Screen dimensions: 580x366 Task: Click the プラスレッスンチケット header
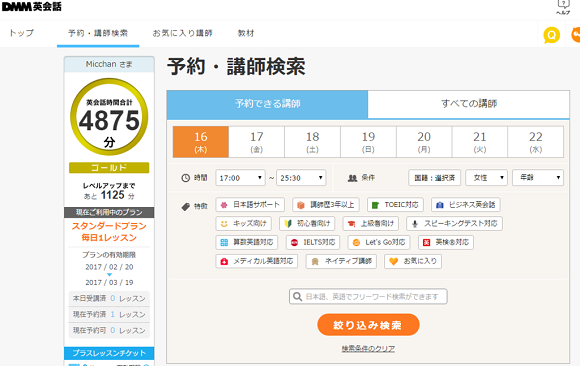pyautogui.click(x=109, y=353)
